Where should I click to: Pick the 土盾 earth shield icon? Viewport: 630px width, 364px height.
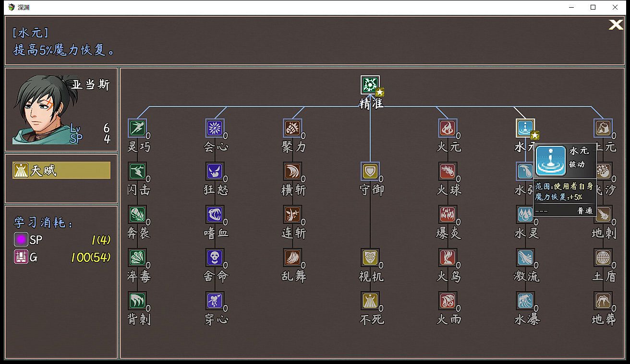pos(603,258)
